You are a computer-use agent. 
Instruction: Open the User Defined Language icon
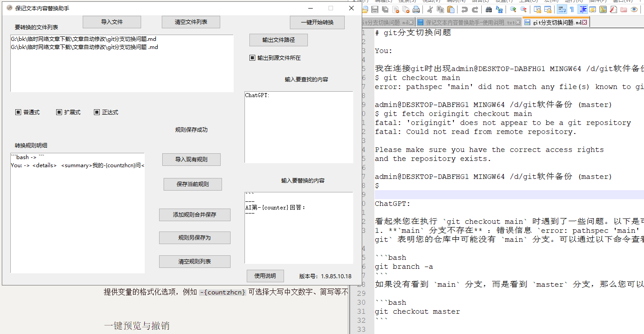tap(593, 9)
